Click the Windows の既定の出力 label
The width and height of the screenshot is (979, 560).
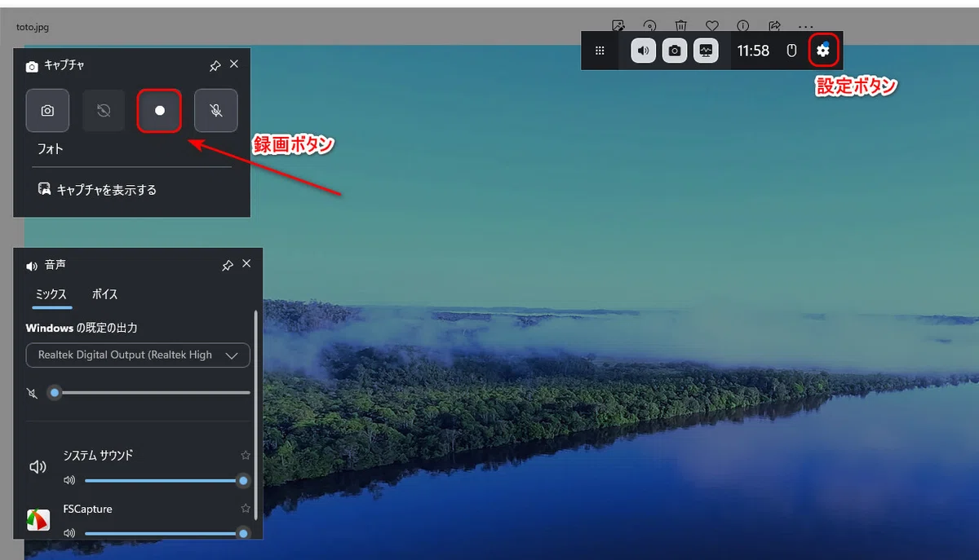click(x=82, y=328)
